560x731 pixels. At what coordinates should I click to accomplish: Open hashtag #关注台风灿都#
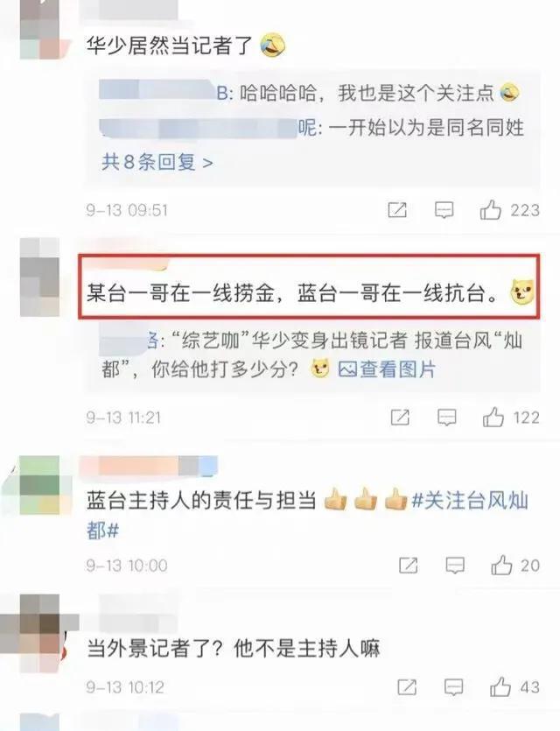[307, 515]
